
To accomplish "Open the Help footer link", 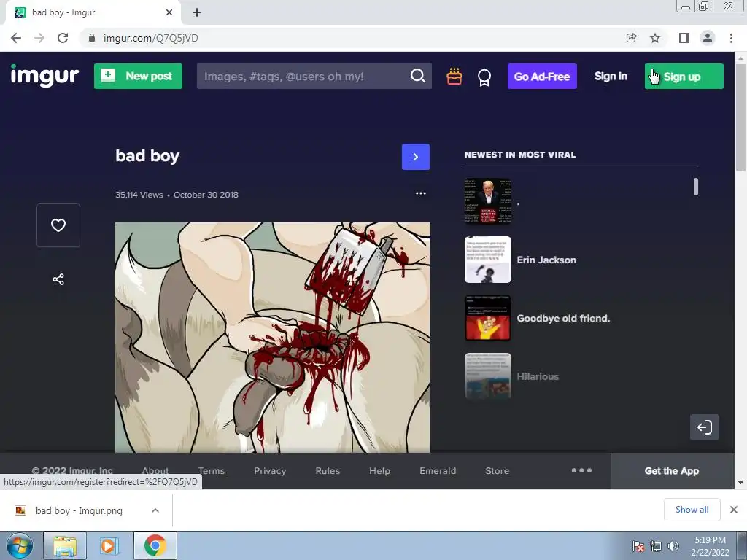I will [379, 471].
